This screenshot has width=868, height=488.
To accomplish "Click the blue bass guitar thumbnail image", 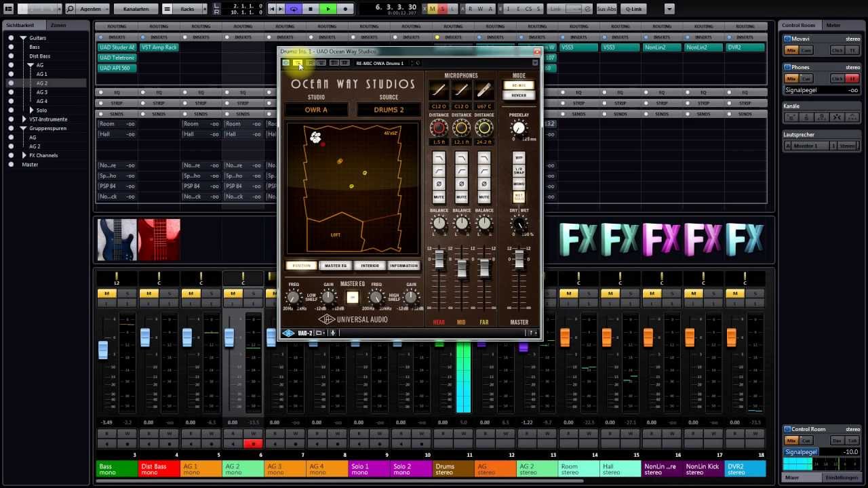I will 117,239.
